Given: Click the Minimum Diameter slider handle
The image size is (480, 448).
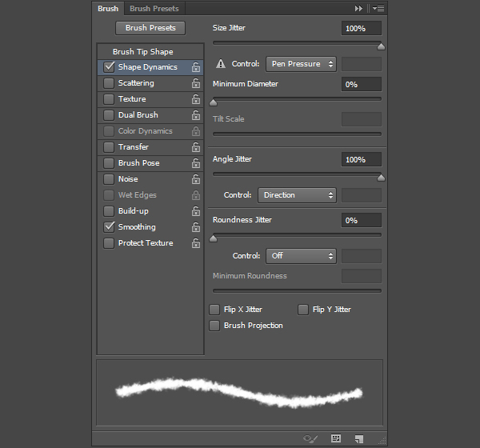Looking at the screenshot, I should coord(213,102).
